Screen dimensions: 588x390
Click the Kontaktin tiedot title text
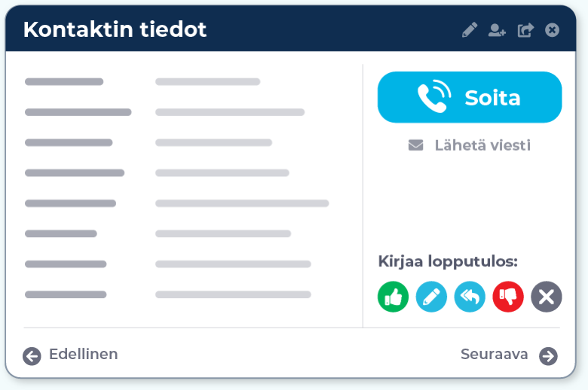click(115, 30)
